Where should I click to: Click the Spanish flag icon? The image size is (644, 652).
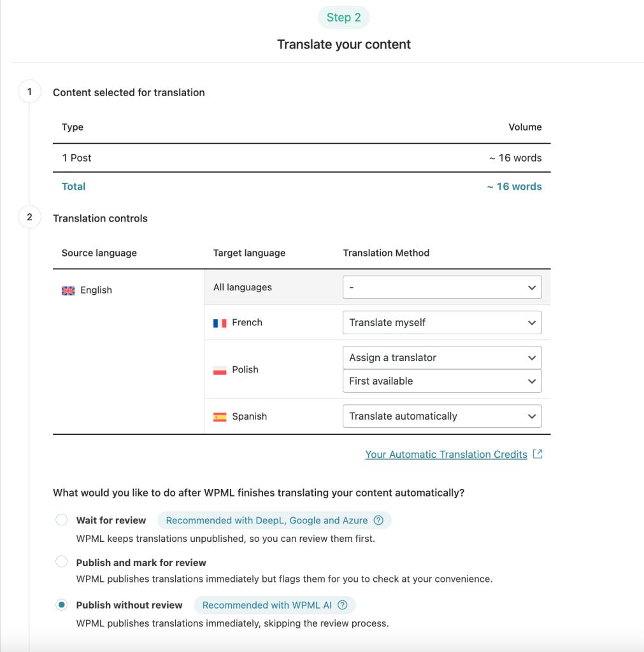pyautogui.click(x=220, y=417)
